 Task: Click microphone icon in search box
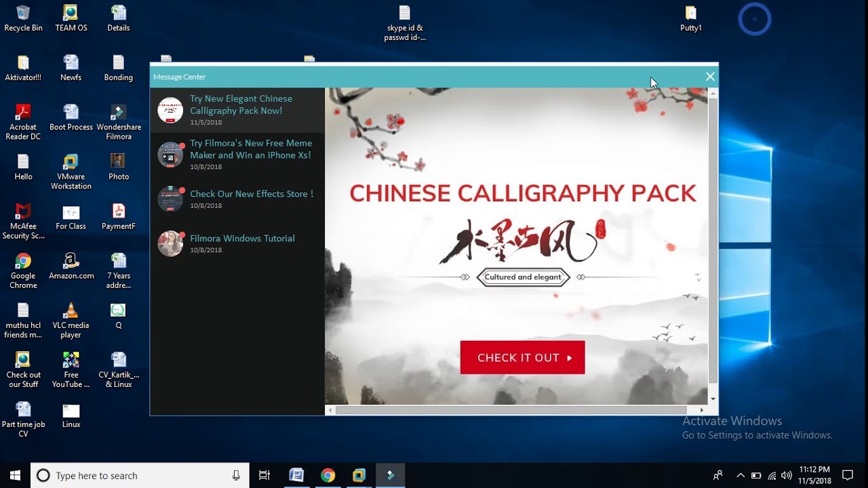236,475
